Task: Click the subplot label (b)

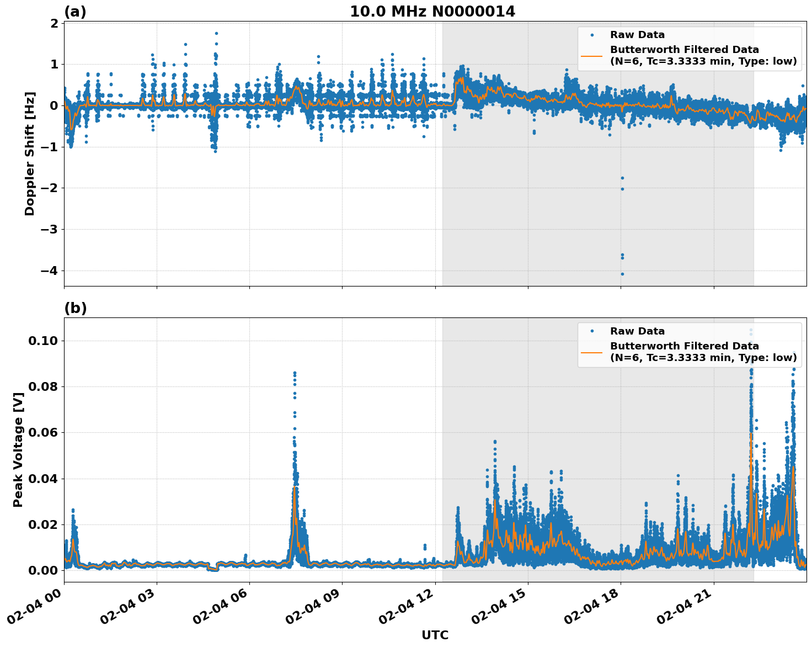Action: coord(76,307)
